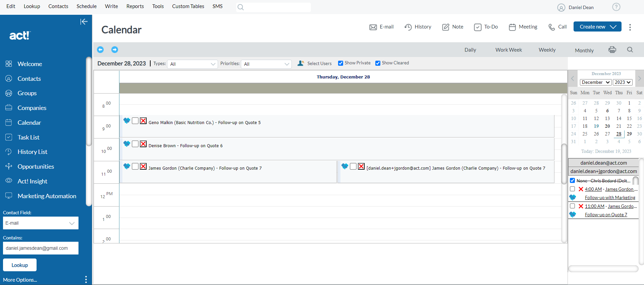Select December 20 in mini calendar
Viewport: 644px width, 285px height.
[607, 126]
